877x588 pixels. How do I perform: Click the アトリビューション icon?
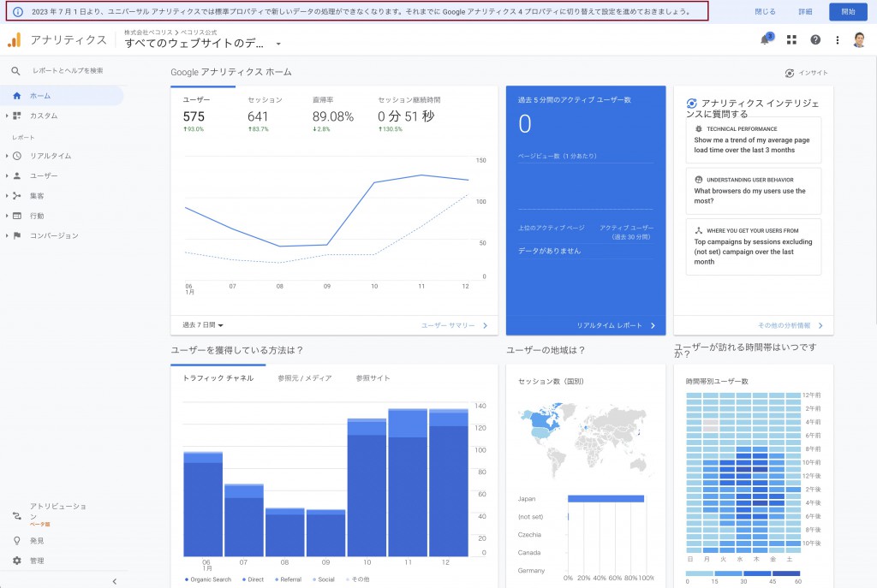point(17,516)
